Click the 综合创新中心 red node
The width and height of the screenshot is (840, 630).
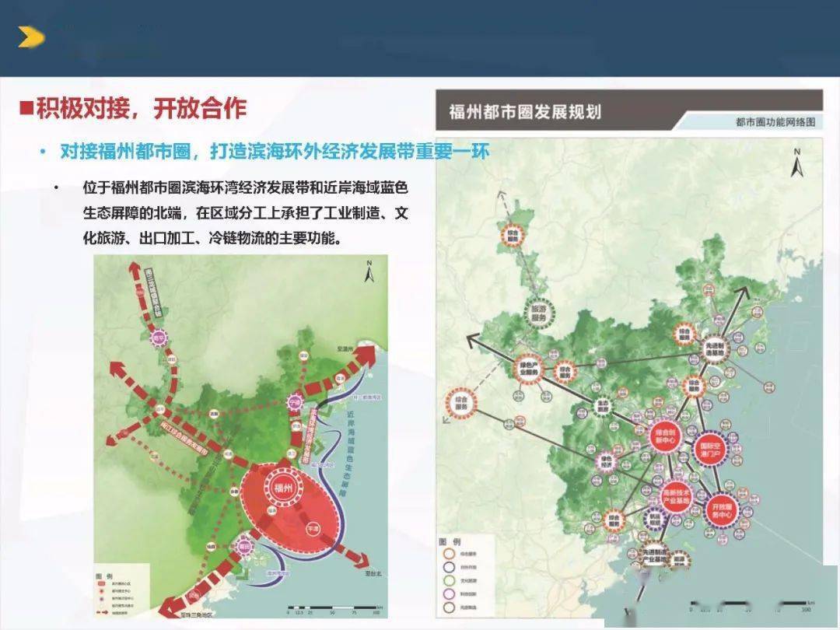click(x=665, y=436)
